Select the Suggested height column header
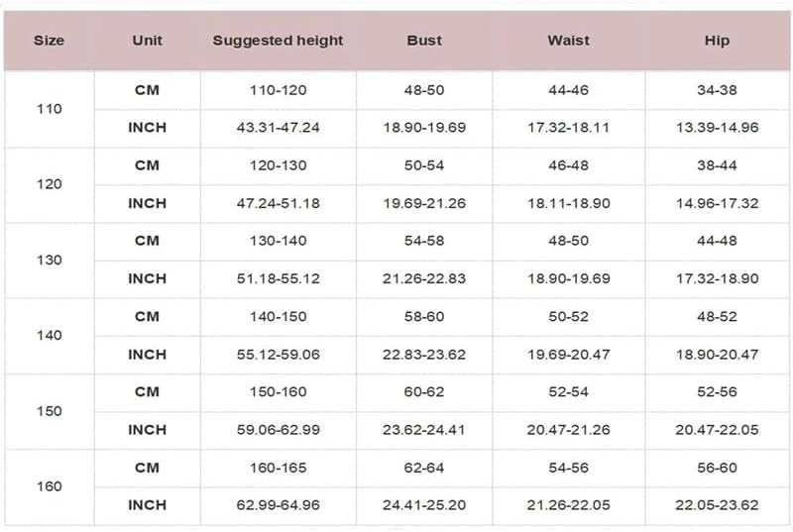Image resolution: width=793 pixels, height=532 pixels. pyautogui.click(x=278, y=41)
